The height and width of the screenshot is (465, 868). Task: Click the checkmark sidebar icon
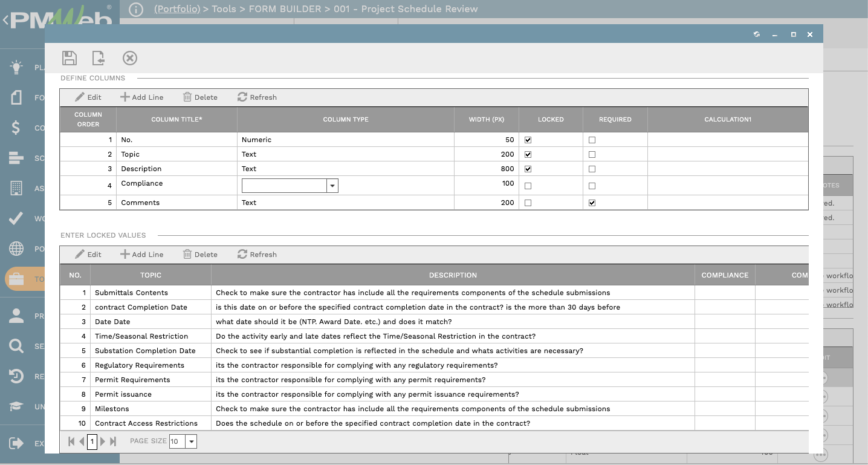pyautogui.click(x=16, y=218)
